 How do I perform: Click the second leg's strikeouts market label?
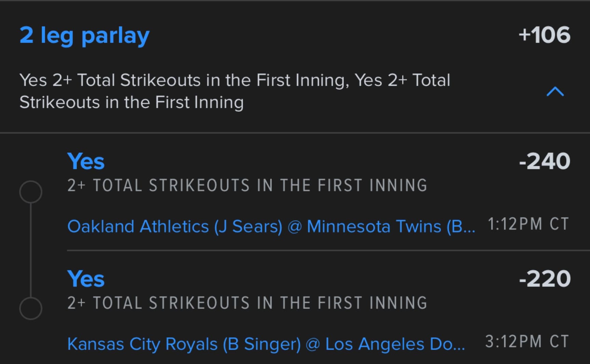point(247,303)
